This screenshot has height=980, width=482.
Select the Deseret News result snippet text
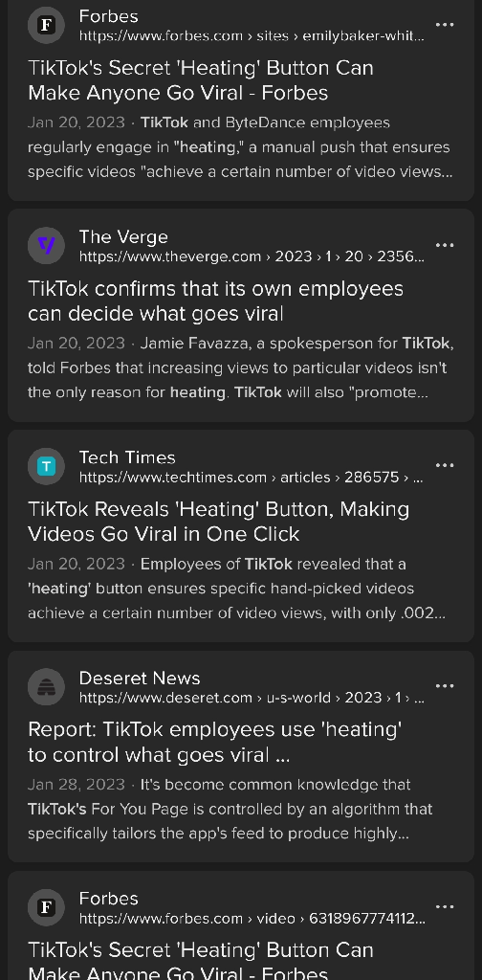pyautogui.click(x=230, y=809)
